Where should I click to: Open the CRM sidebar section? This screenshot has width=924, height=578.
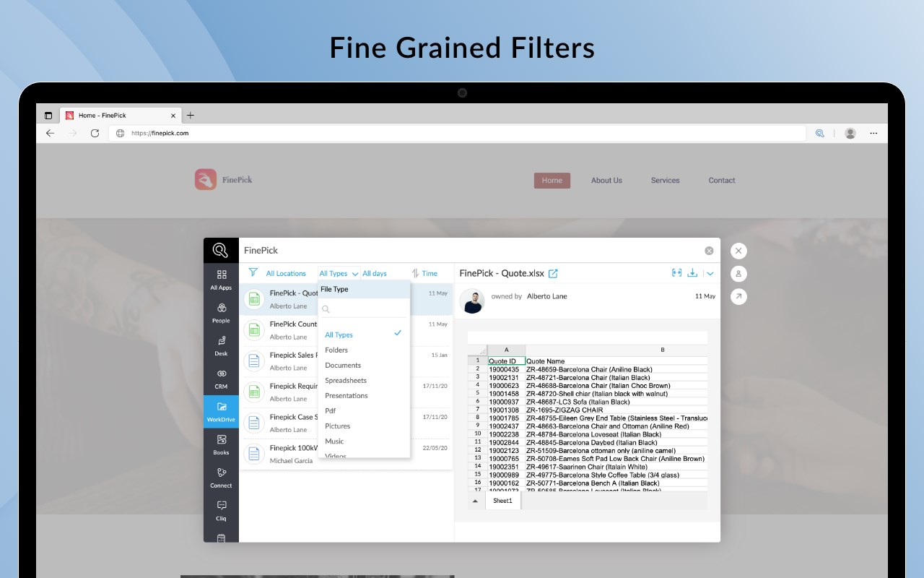pos(221,379)
